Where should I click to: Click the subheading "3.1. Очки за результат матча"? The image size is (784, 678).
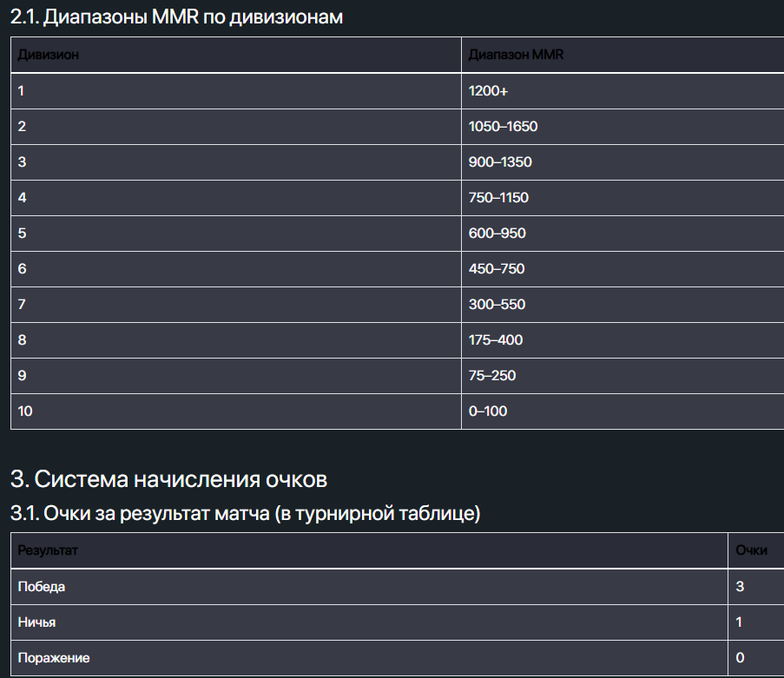pos(246,513)
